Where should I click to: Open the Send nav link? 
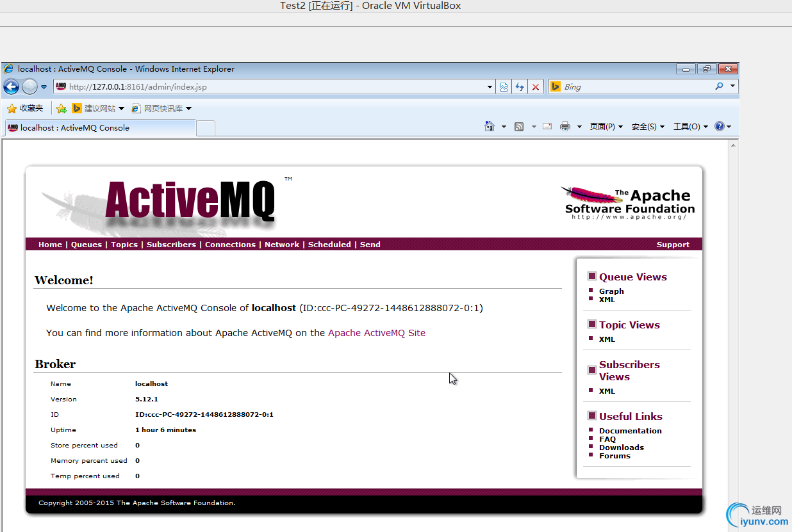click(370, 245)
